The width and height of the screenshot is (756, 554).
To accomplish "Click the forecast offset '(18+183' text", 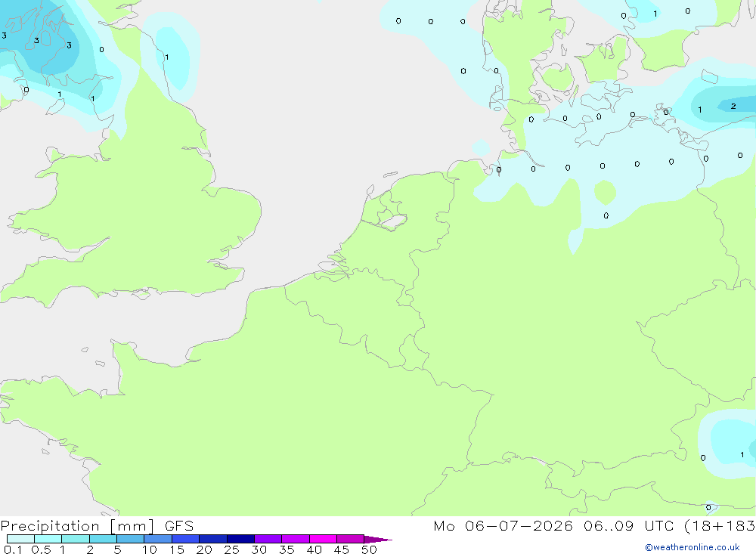I will [x=720, y=526].
